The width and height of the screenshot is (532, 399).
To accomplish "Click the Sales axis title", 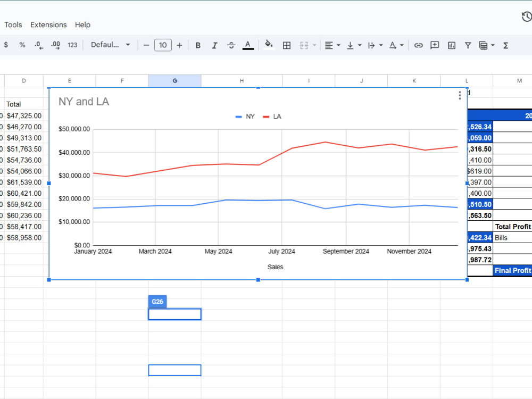I will click(275, 267).
